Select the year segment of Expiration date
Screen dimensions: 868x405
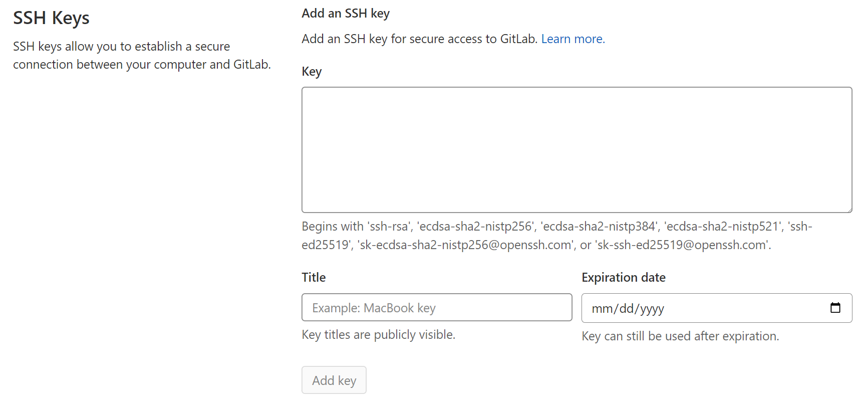[652, 309]
